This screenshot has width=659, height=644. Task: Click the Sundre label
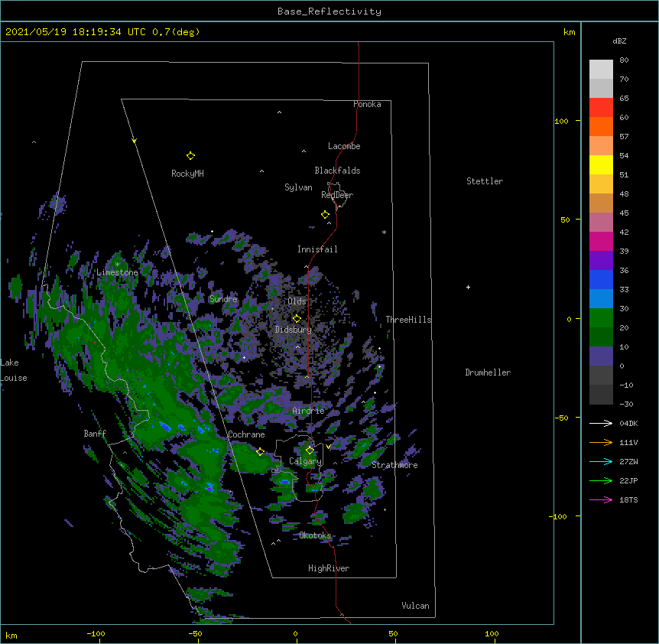click(223, 299)
